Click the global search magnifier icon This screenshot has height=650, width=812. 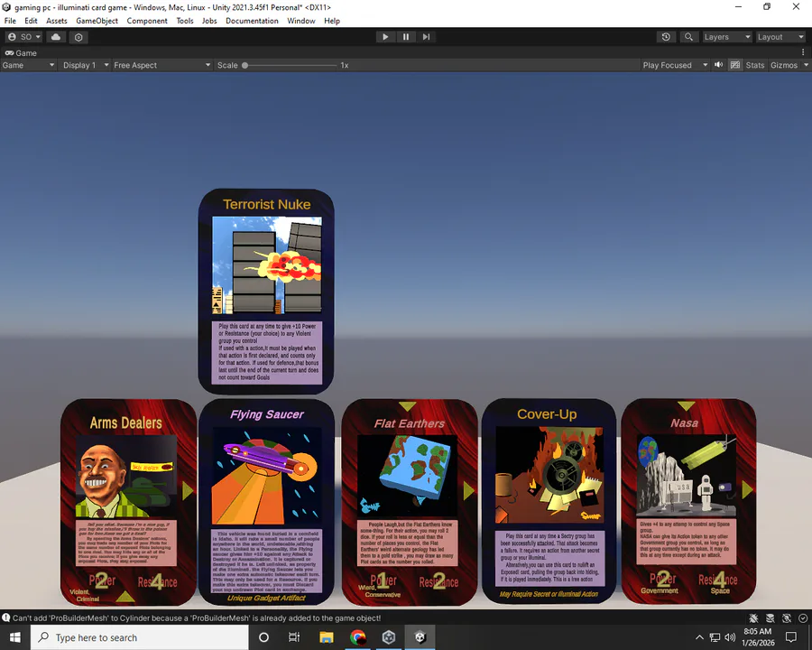tap(688, 37)
